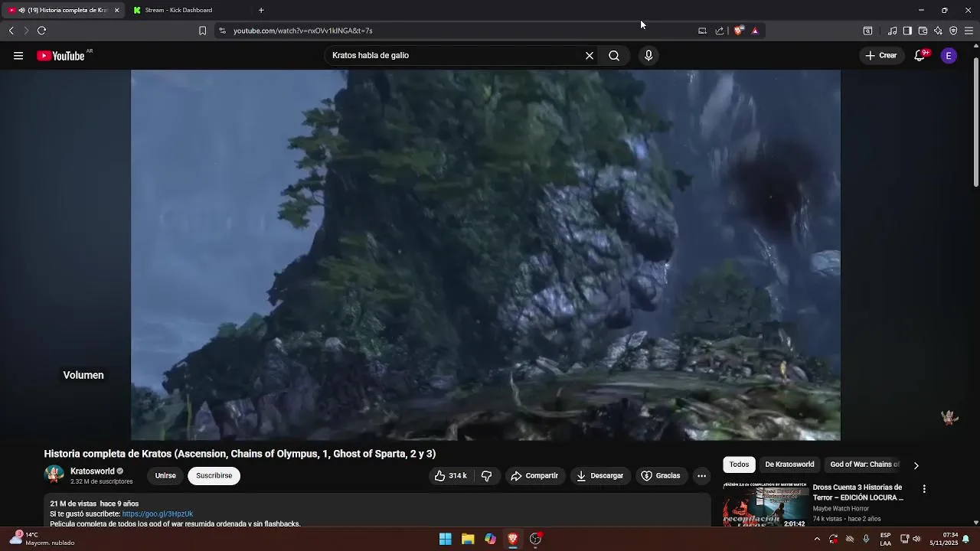Click the Gracias button

(x=661, y=476)
